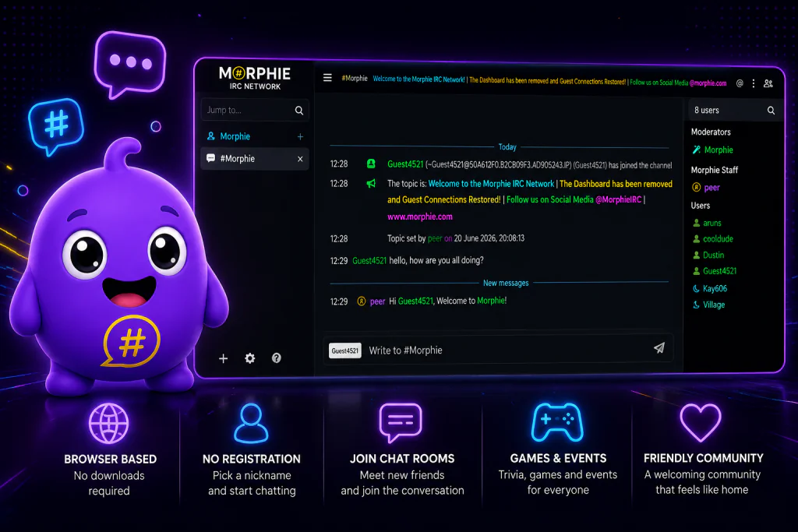Open the www.morphie.com link in topic
This screenshot has width=798, height=532.
tap(420, 217)
